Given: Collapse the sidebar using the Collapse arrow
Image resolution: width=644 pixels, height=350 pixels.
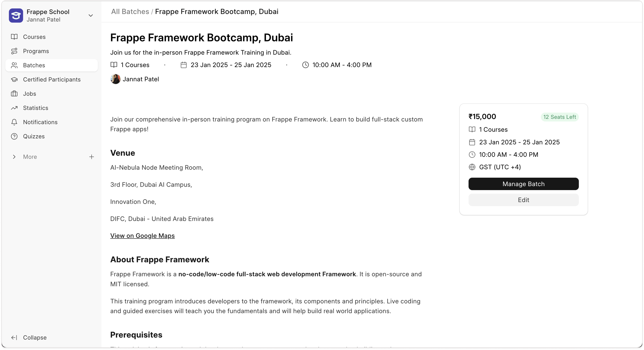Looking at the screenshot, I should click(x=14, y=338).
